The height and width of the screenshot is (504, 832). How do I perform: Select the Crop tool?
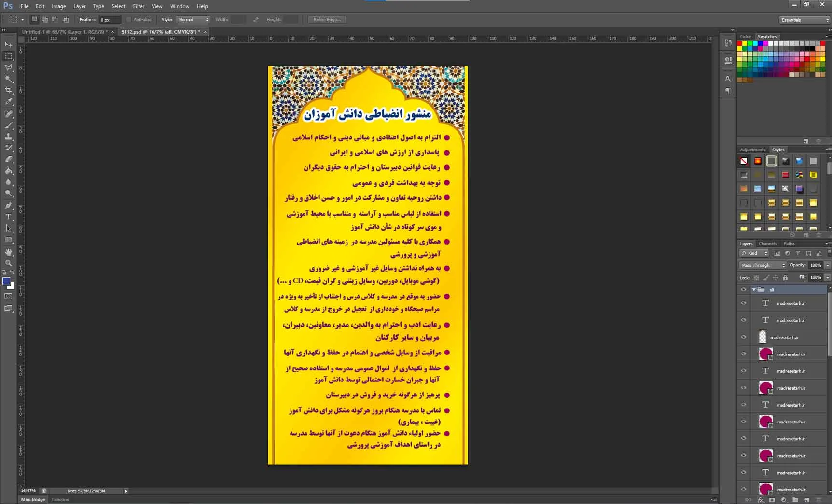coord(9,90)
